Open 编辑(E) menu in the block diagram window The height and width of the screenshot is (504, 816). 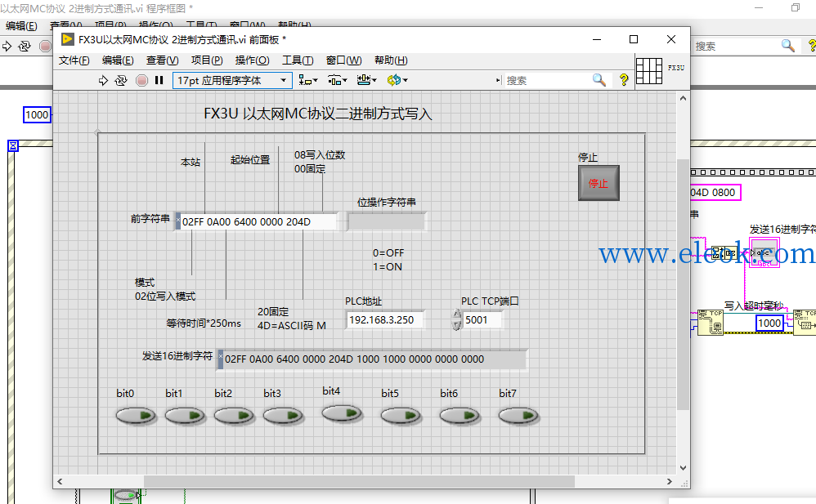coord(21,26)
